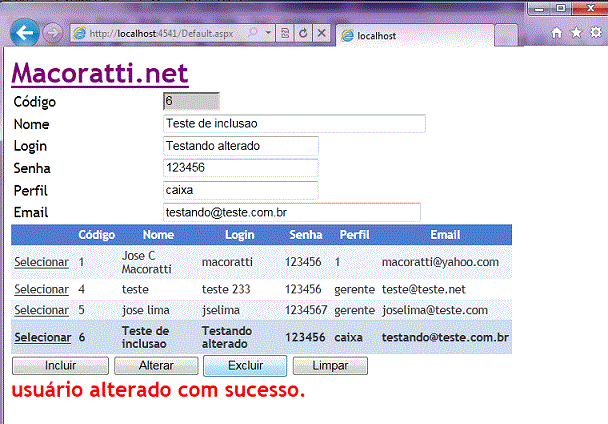The image size is (608, 424).
Task: Click the Código column header
Action: click(97, 235)
